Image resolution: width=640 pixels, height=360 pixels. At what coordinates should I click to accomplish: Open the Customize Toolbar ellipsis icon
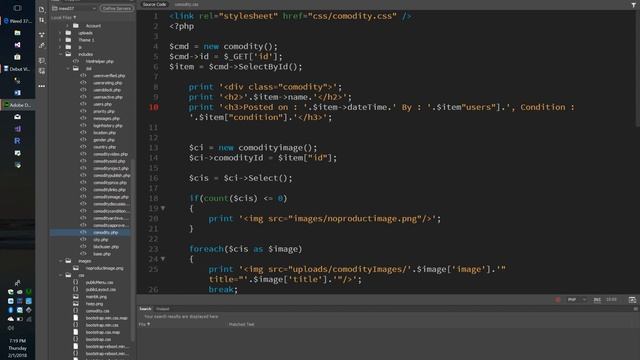click(42, 86)
